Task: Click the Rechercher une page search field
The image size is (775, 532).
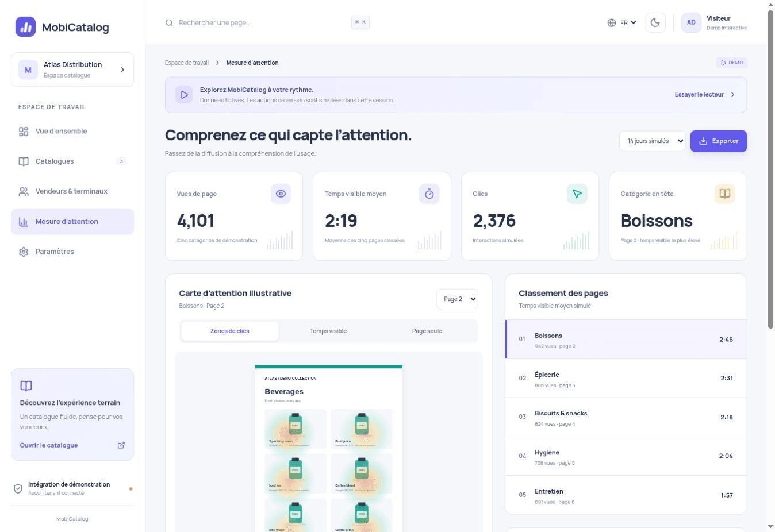Action: coord(267,23)
